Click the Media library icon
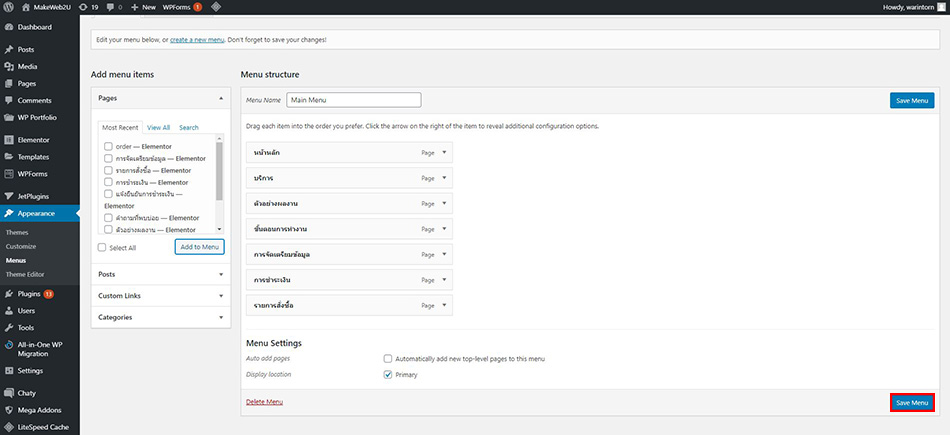 click(8, 66)
